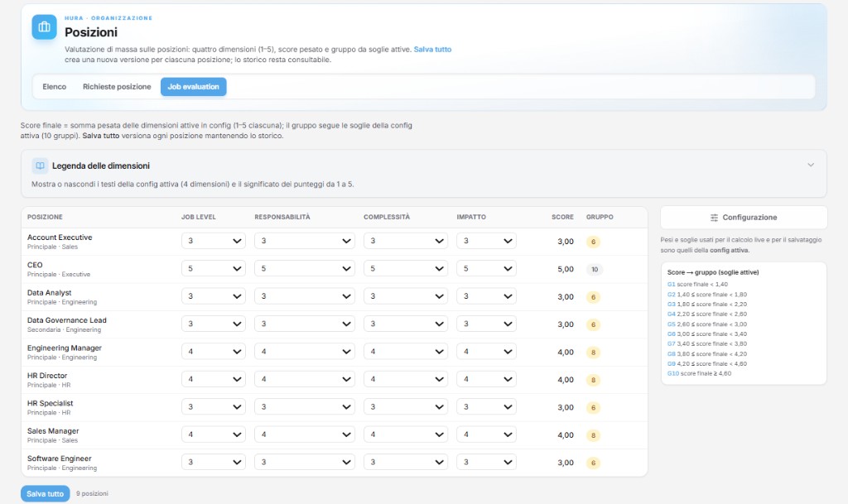Open Impatto dropdown for Account Executive

(x=486, y=241)
